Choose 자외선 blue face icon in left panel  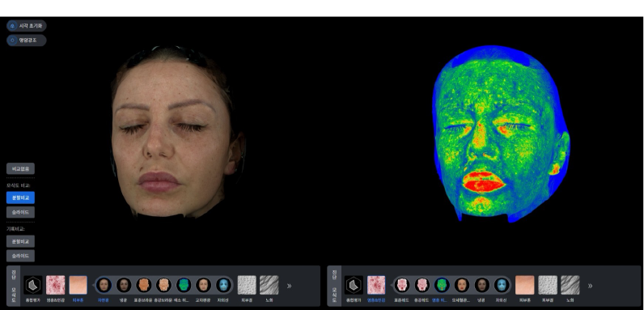223,285
